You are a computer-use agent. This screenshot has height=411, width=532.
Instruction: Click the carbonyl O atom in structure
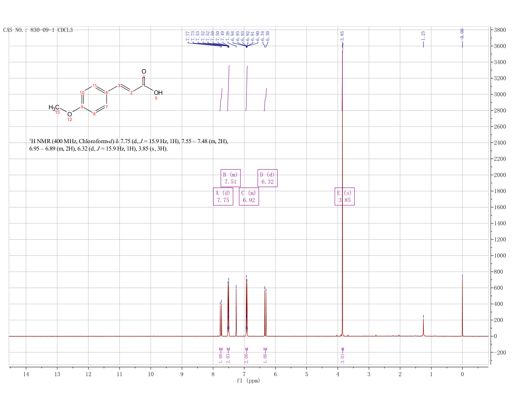coord(144,71)
